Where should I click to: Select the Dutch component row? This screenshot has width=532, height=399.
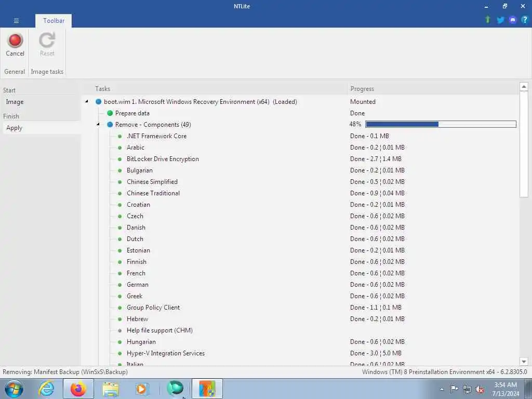(x=135, y=239)
